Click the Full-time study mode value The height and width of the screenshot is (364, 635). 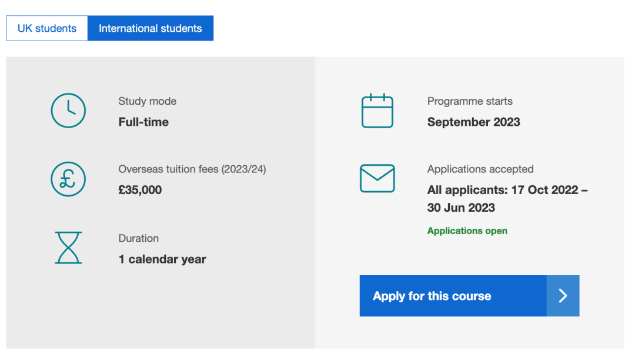(x=143, y=122)
